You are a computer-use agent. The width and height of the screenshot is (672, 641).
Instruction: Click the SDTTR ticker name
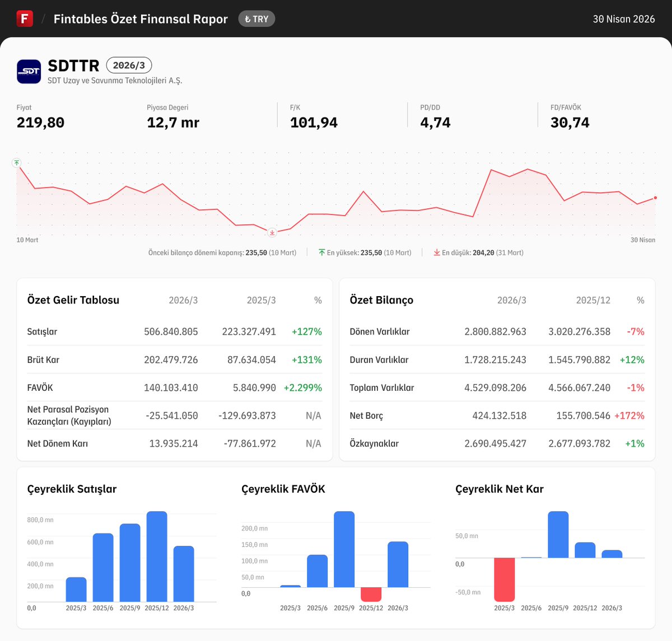coord(73,65)
